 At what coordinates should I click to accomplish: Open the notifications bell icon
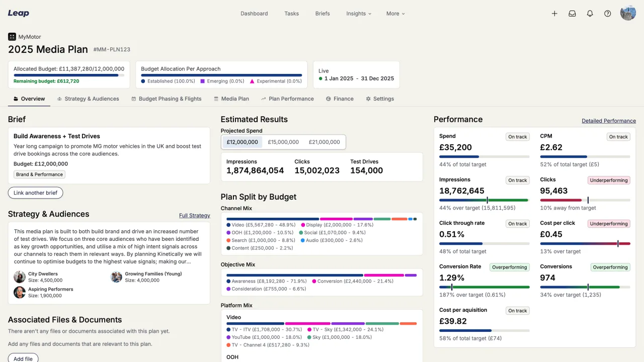tap(590, 14)
